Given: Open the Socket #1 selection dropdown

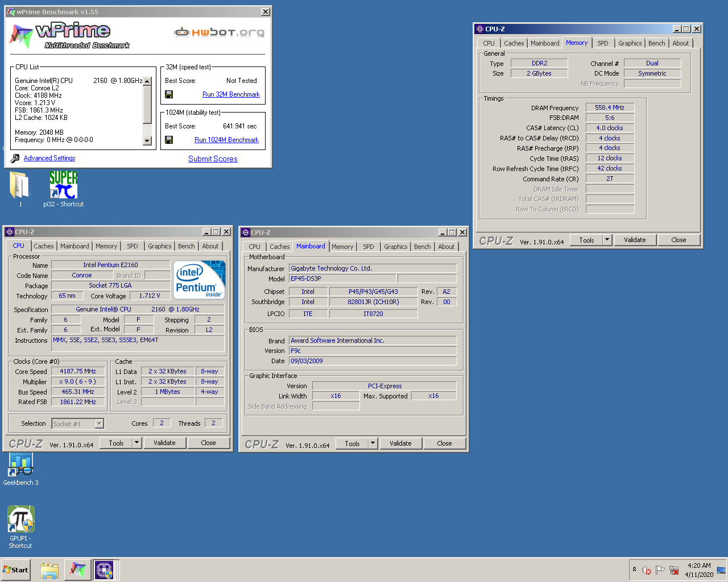Looking at the screenshot, I should 99,423.
